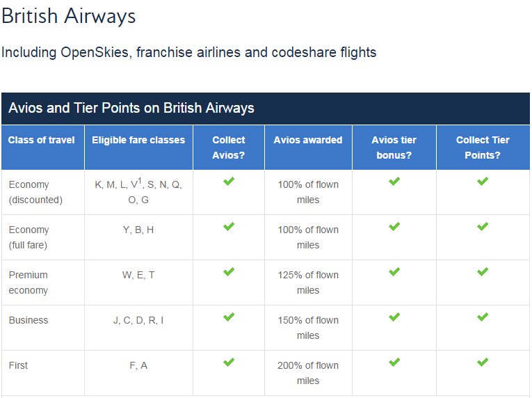Click the Collect Avios checkmark in First row
Viewport: 532px width, 398px height.
click(229, 362)
